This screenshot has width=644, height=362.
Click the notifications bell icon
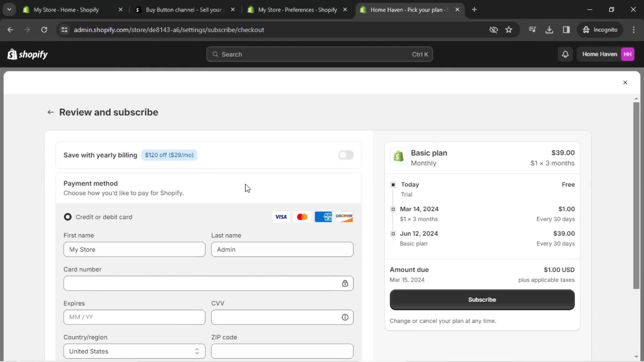[x=565, y=54]
